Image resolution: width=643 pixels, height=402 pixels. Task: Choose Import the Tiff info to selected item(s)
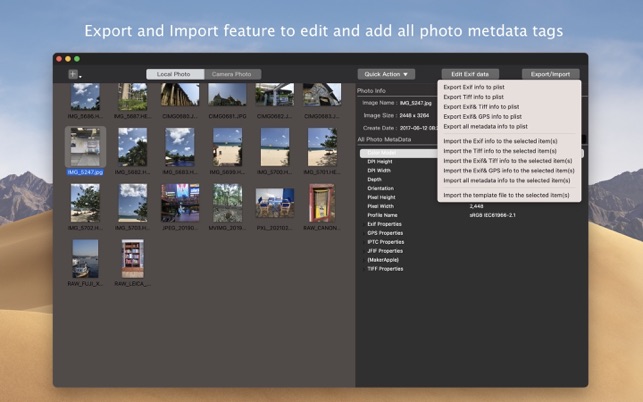(x=500, y=151)
